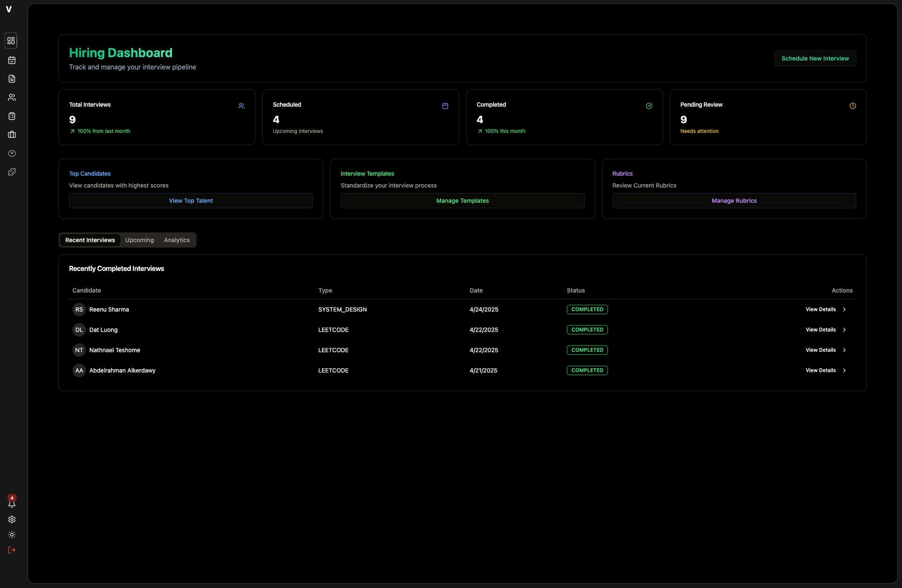The width and height of the screenshot is (902, 588).
Task: Open the document templates sidebar icon
Action: click(11, 78)
